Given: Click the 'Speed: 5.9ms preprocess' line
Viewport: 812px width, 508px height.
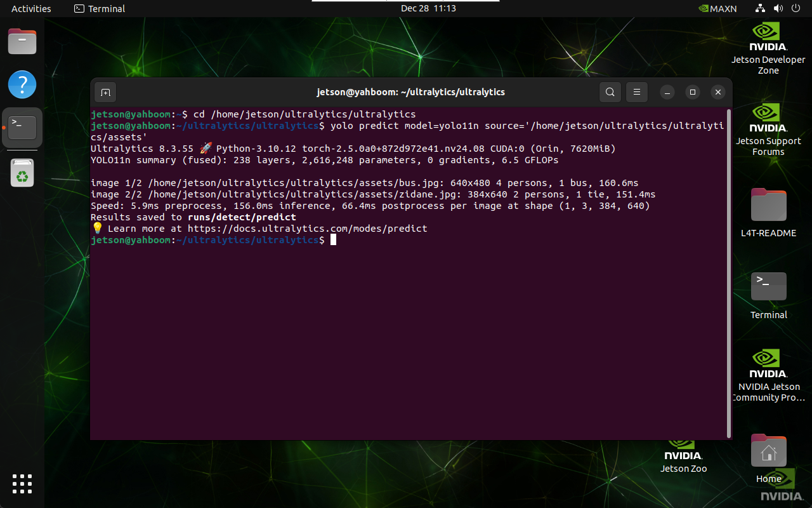Looking at the screenshot, I should [370, 206].
